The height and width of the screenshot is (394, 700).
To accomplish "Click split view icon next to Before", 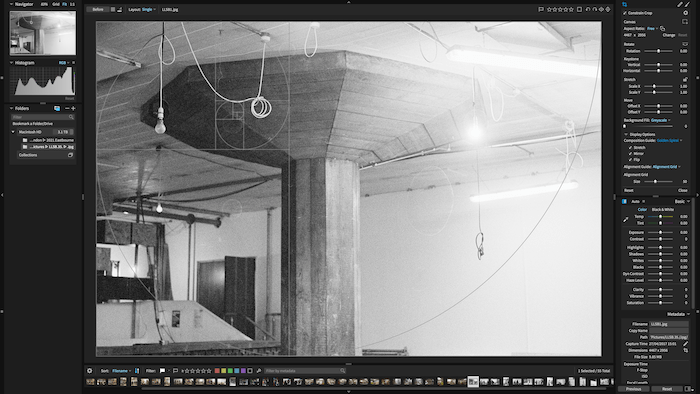I will pos(113,9).
